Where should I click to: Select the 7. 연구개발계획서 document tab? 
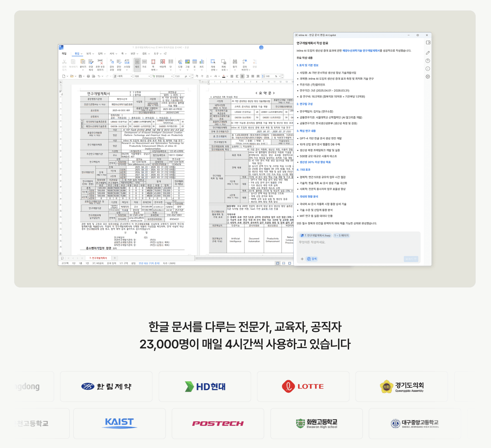click(x=98, y=258)
